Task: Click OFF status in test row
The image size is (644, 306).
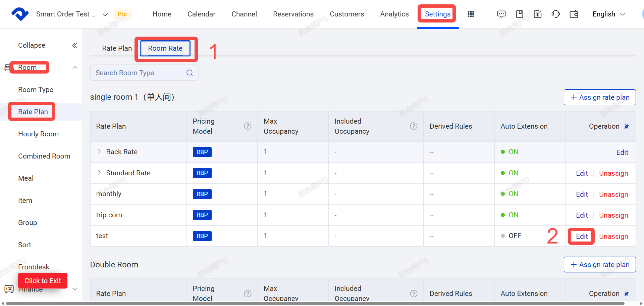Action: [511, 236]
